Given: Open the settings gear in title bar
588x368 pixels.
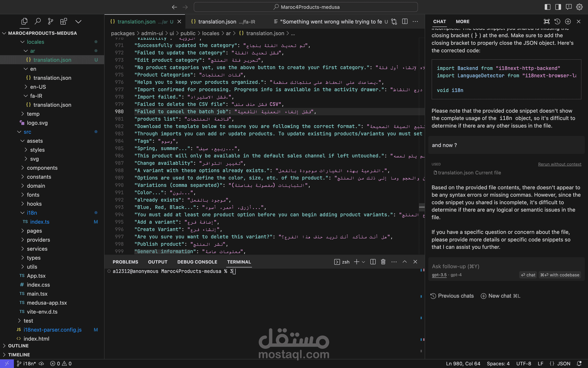Looking at the screenshot, I should click(x=579, y=7).
